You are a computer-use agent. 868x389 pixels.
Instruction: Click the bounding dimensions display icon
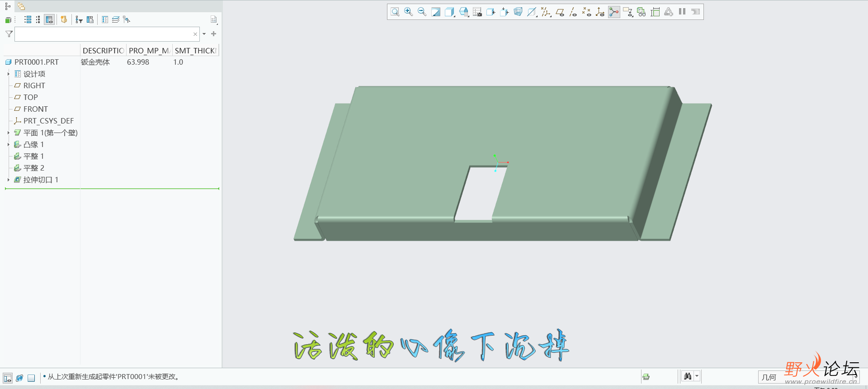655,12
